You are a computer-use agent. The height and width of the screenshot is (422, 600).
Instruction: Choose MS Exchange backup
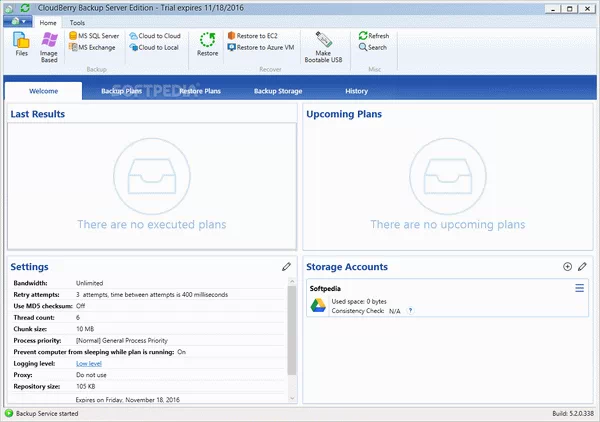click(91, 47)
